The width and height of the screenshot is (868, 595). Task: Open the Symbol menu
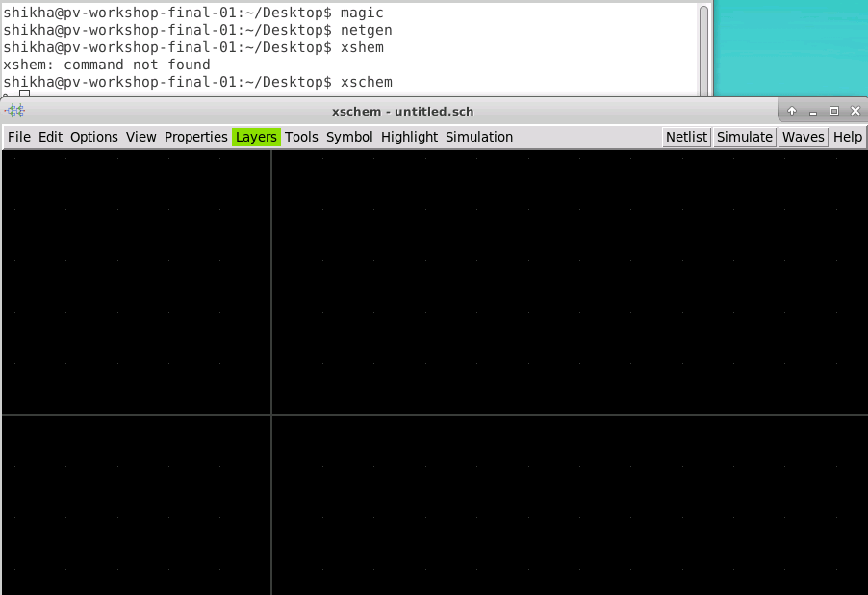(349, 137)
